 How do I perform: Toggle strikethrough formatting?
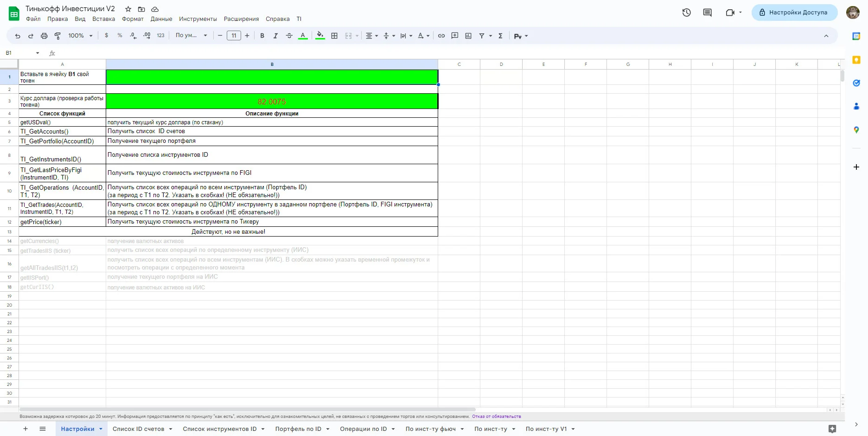tap(289, 36)
